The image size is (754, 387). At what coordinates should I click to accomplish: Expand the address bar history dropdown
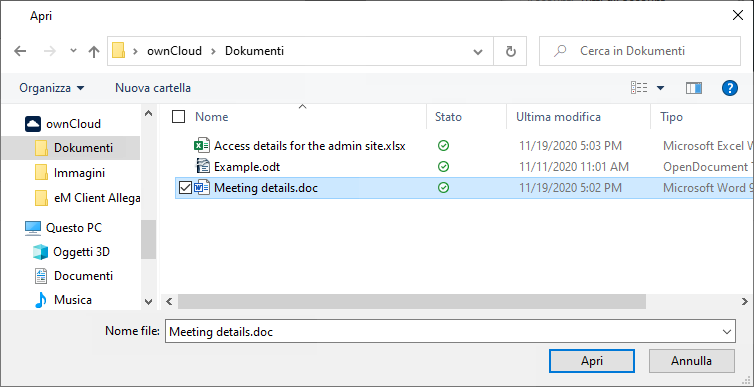pyautogui.click(x=478, y=51)
